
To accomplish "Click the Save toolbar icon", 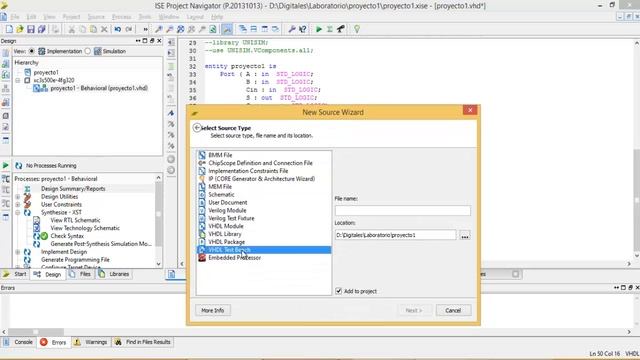I will (31, 29).
